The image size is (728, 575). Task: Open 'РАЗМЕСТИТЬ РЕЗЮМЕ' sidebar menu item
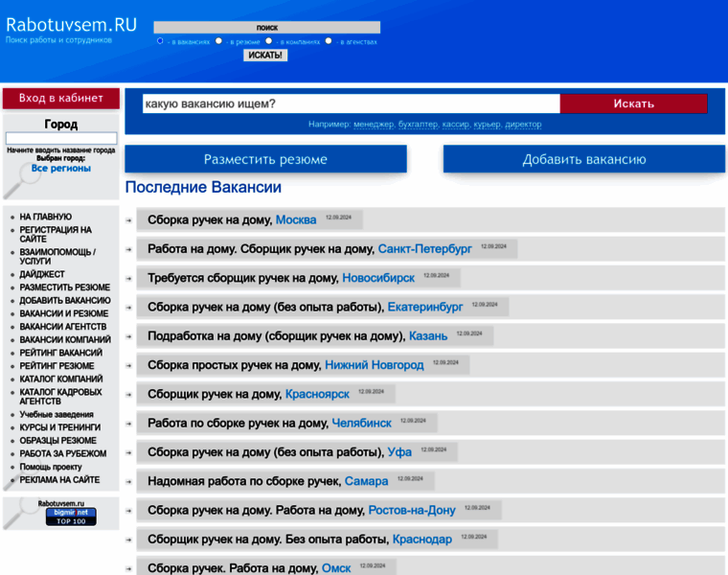click(x=65, y=287)
